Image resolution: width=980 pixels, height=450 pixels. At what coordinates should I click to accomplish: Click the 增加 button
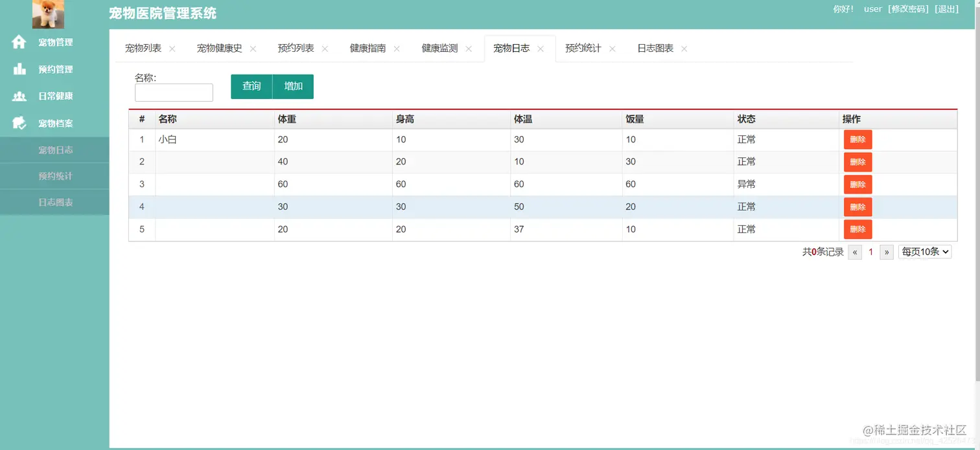(x=293, y=87)
